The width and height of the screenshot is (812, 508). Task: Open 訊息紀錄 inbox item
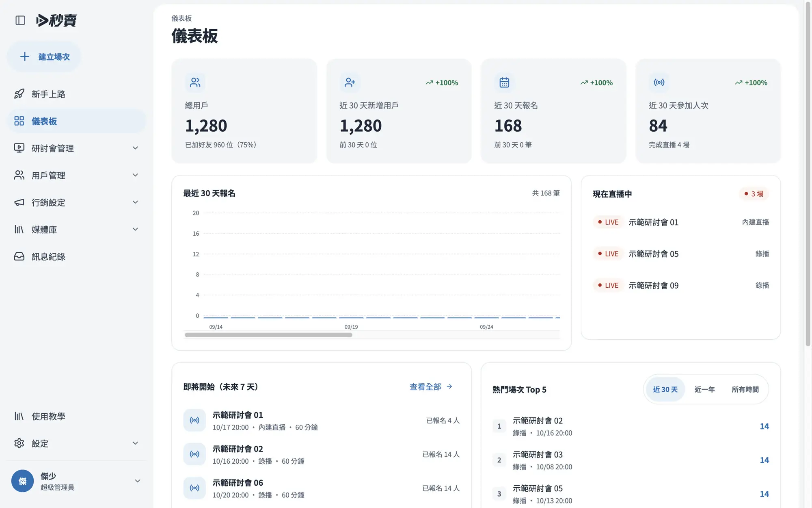pos(76,256)
